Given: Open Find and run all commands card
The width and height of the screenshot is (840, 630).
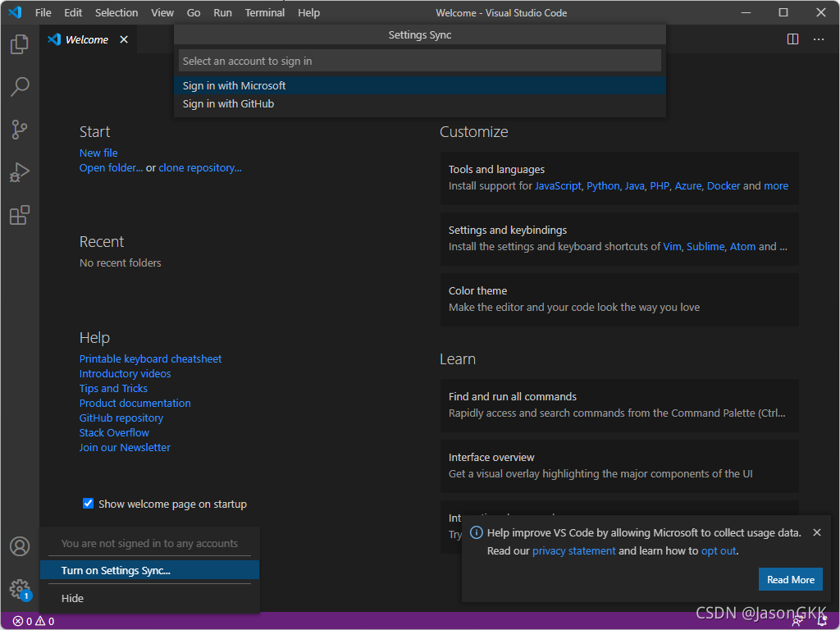Looking at the screenshot, I should 619,405.
